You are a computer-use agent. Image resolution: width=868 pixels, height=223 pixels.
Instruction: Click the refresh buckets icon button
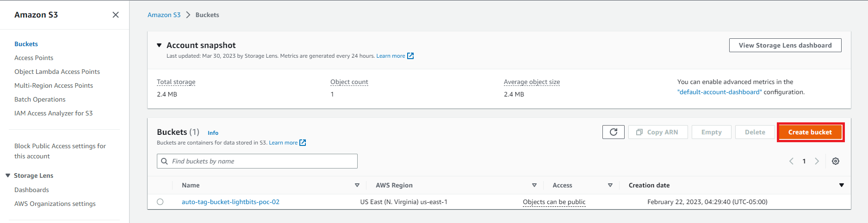coord(613,132)
